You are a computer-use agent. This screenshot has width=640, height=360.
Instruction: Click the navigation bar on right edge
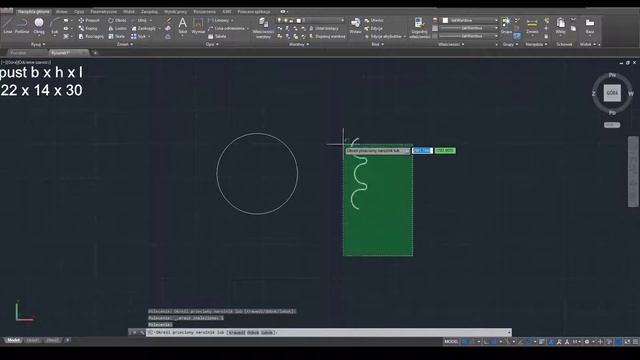pos(633,172)
